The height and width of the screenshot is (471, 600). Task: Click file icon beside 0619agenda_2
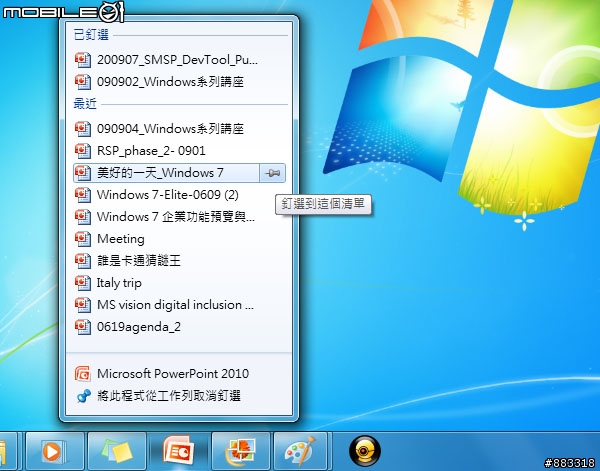pos(83,327)
